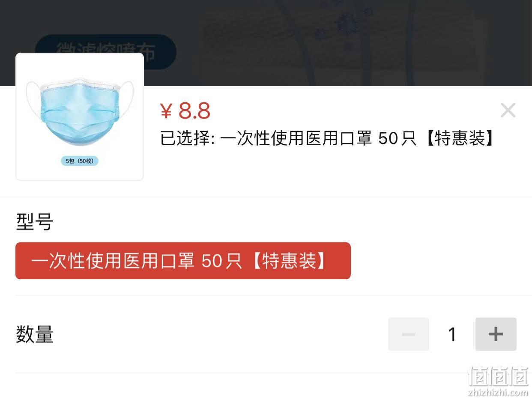Viewport: 532px width, 400px height.
Task: Click the 值值值 watermark logo
Action: point(498,377)
